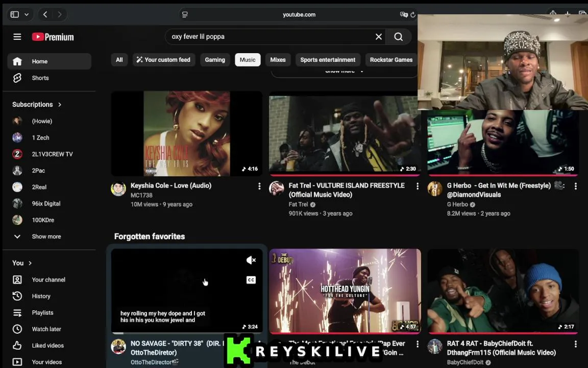Screen dimensions: 588x368
Task: Open more options for Keyshia Cole video
Action: point(259,186)
